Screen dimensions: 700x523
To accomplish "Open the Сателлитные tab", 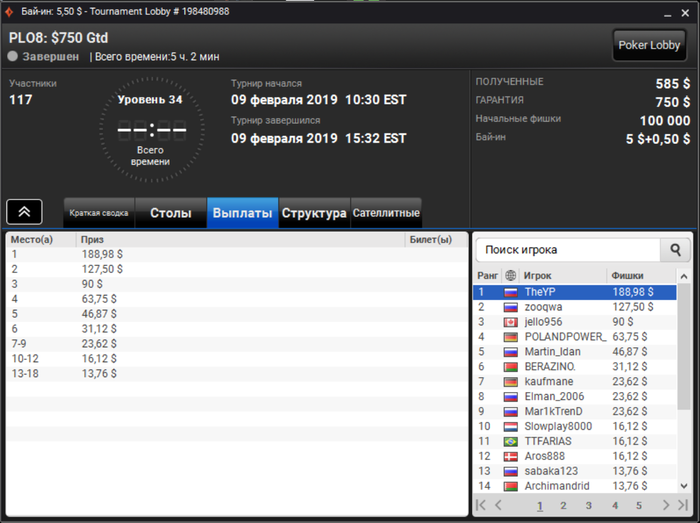I will (x=386, y=213).
